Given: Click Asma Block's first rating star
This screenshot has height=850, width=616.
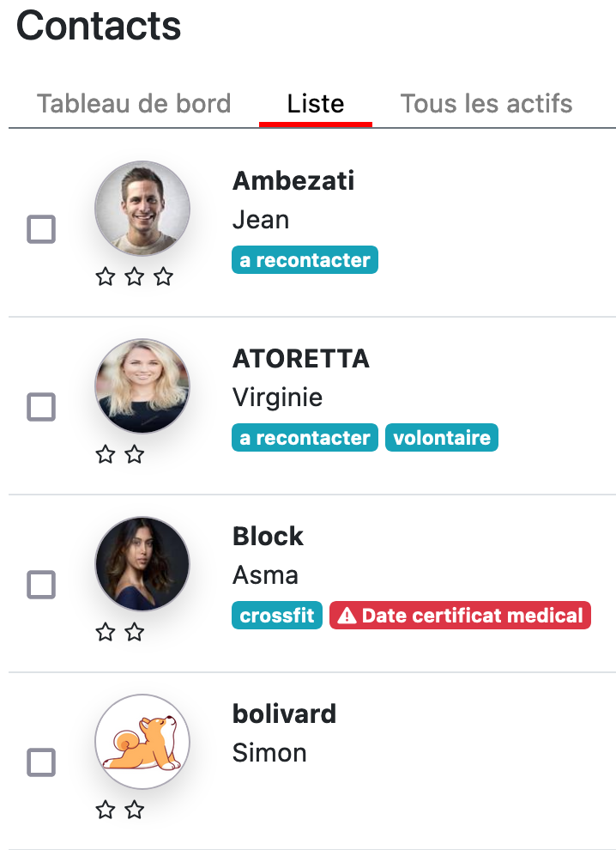Looking at the screenshot, I should point(106,632).
